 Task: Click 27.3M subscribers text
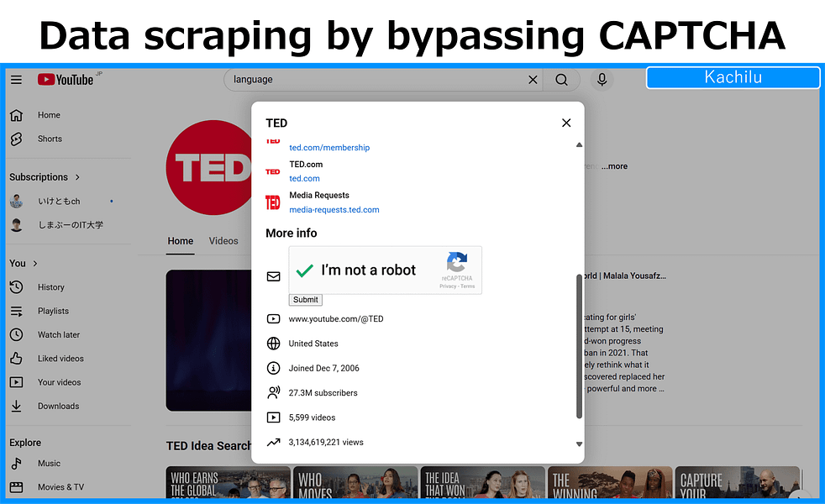coord(323,393)
